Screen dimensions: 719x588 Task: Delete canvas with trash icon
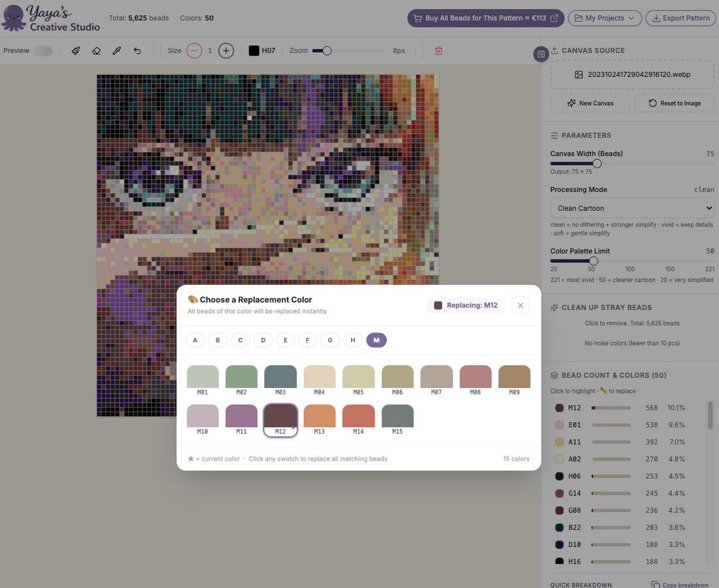point(439,51)
